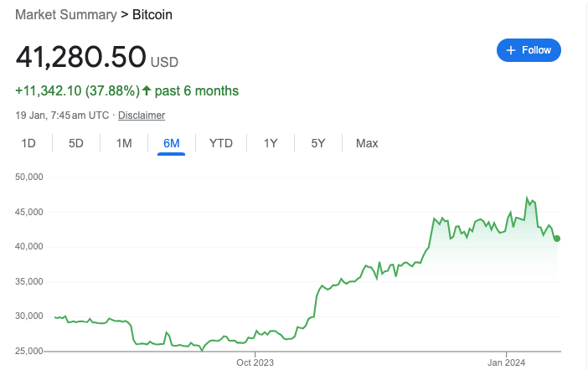This screenshot has height=370, width=588.
Task: Click the green up arrow beside percentage
Action: (x=147, y=90)
